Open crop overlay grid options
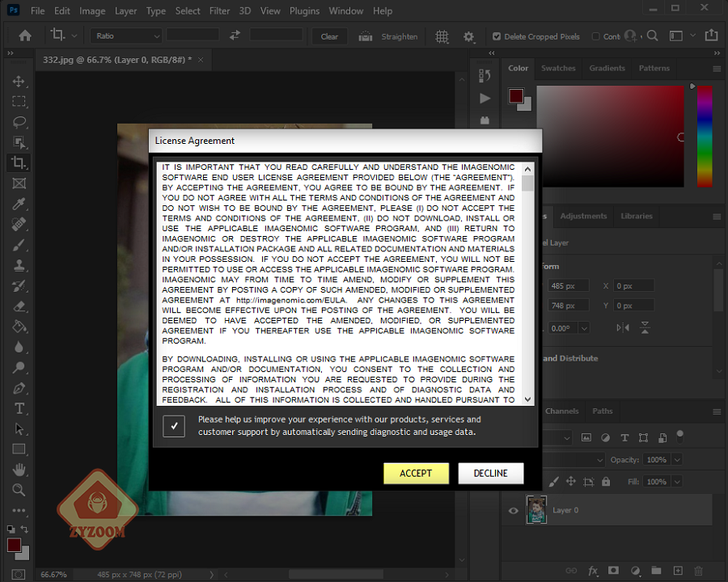 (442, 36)
